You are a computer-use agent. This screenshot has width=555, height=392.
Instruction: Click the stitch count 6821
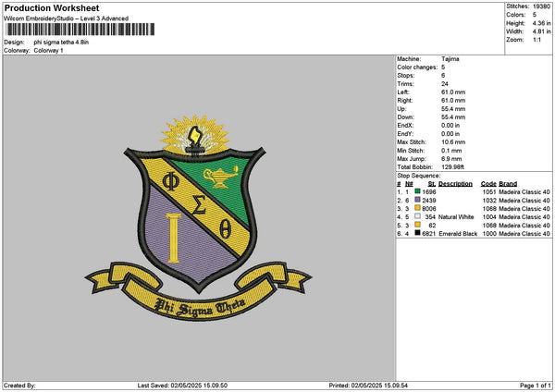[429, 234]
